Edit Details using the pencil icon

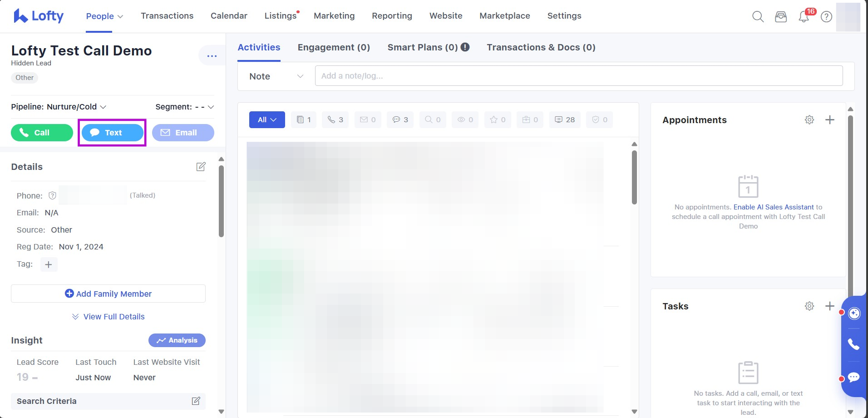pyautogui.click(x=201, y=167)
